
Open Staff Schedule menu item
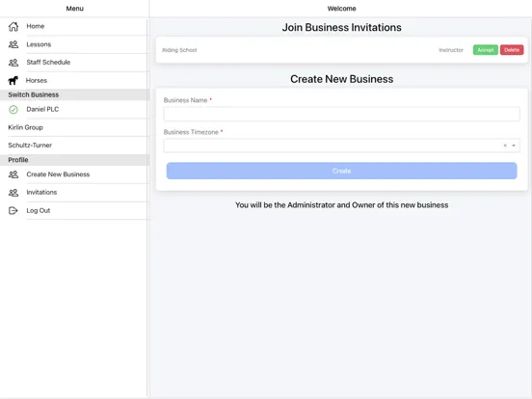click(x=74, y=63)
